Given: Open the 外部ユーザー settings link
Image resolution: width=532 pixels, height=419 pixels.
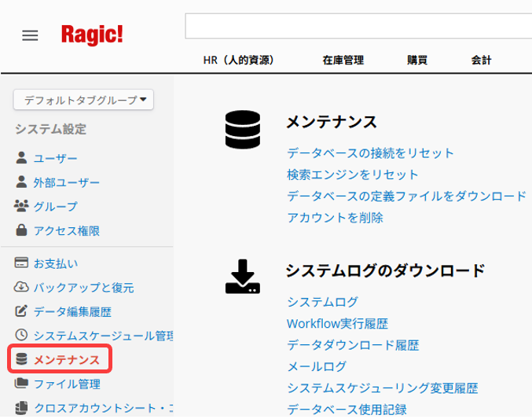Looking at the screenshot, I should pyautogui.click(x=67, y=182).
